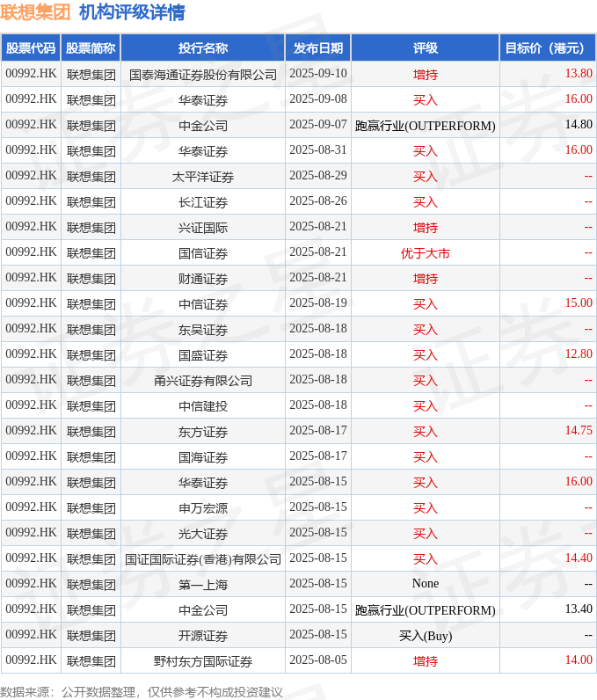The height and width of the screenshot is (700, 597).
Task: Click 增持 rating in 兴证国际 row
Action: [426, 227]
